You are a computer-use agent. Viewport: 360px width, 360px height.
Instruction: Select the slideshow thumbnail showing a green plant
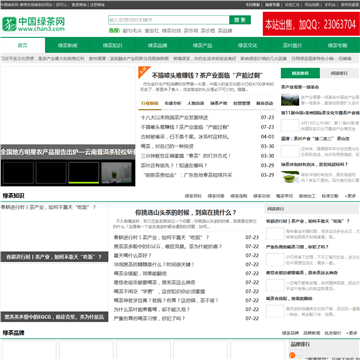coord(116,173)
